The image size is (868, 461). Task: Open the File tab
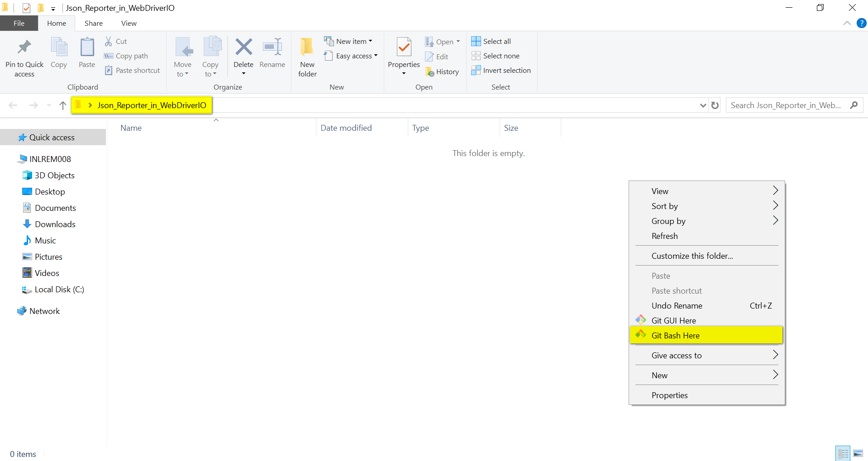19,23
